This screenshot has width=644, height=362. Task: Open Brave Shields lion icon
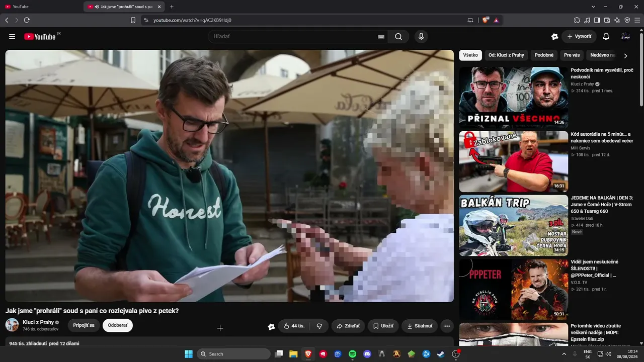click(x=485, y=20)
